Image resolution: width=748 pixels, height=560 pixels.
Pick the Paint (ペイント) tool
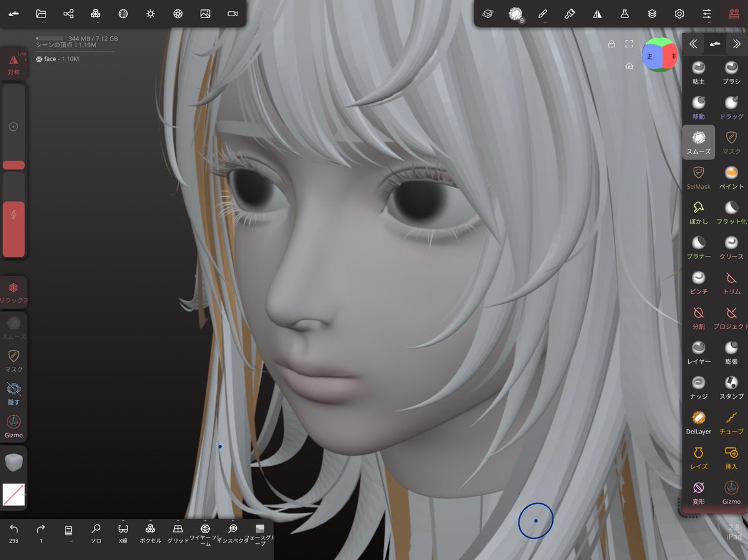click(x=731, y=178)
